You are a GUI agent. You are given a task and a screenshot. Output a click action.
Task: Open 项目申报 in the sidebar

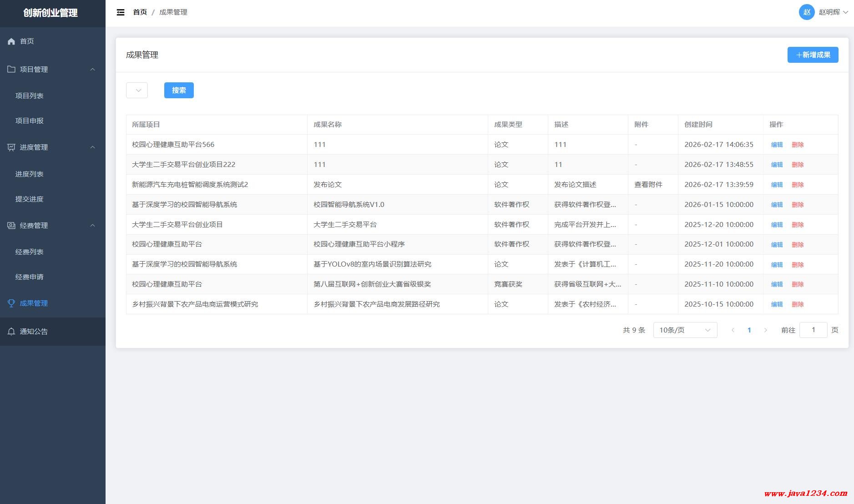pos(30,121)
